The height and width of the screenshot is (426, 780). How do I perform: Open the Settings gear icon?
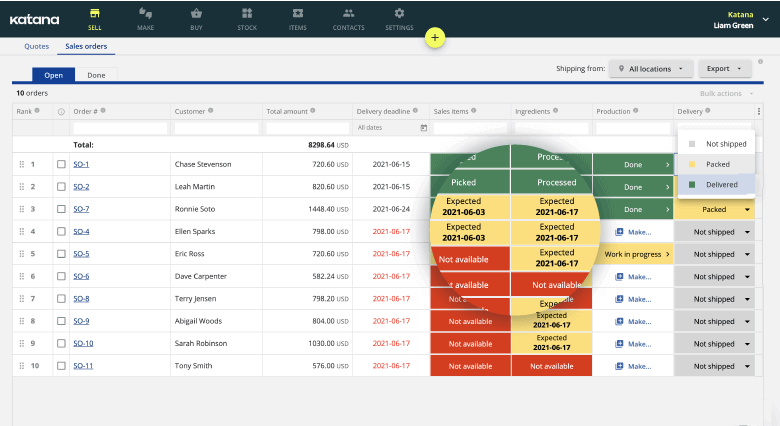399,13
